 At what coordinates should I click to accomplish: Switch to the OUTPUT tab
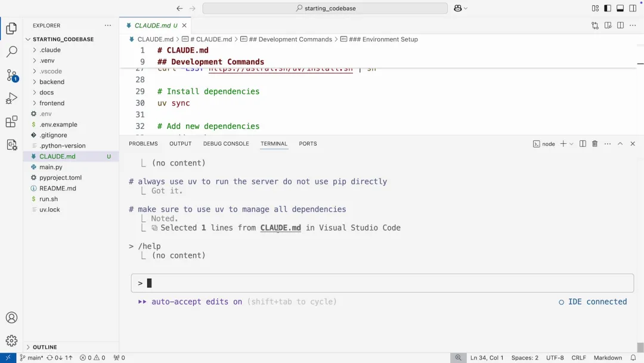(x=180, y=144)
